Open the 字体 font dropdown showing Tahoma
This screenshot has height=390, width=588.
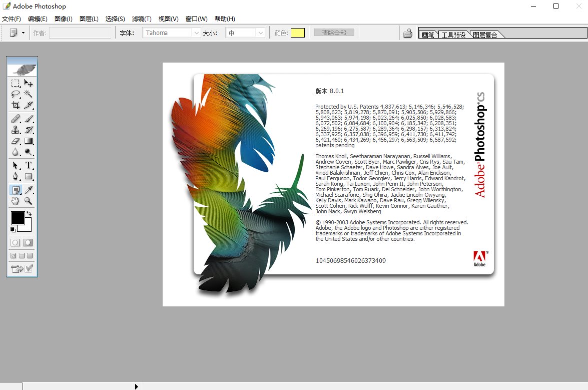coord(172,33)
